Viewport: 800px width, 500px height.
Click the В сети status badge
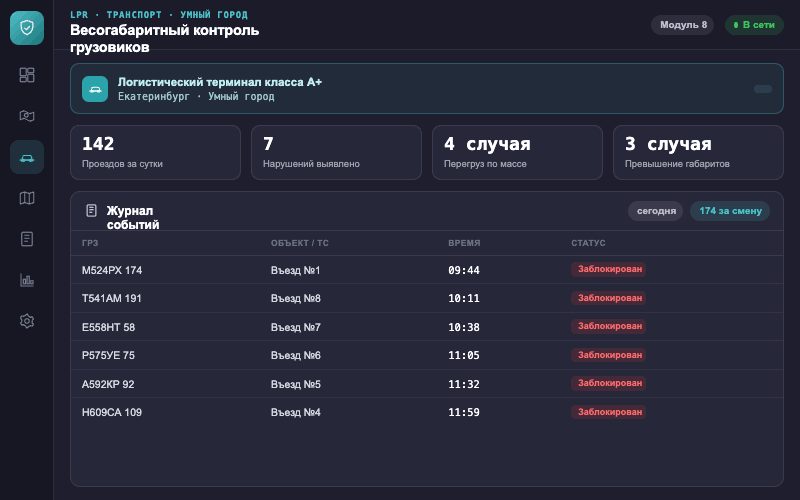click(754, 25)
